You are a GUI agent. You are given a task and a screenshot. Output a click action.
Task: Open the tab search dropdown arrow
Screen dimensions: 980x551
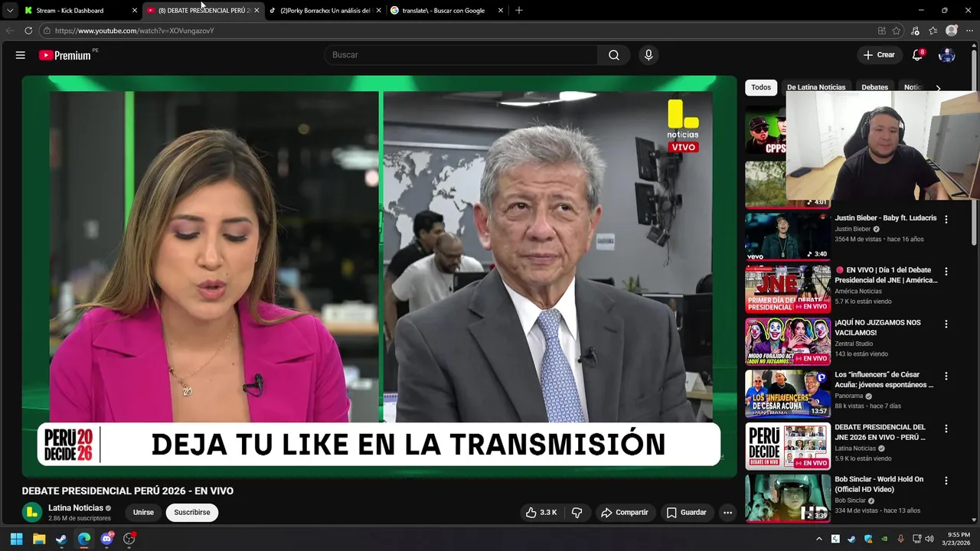tap(10, 11)
